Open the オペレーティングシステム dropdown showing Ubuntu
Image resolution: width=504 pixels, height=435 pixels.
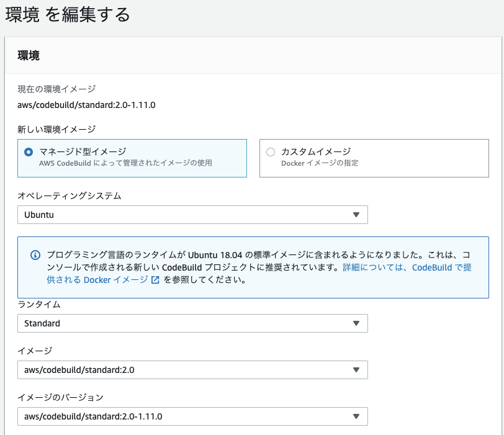[186, 215]
